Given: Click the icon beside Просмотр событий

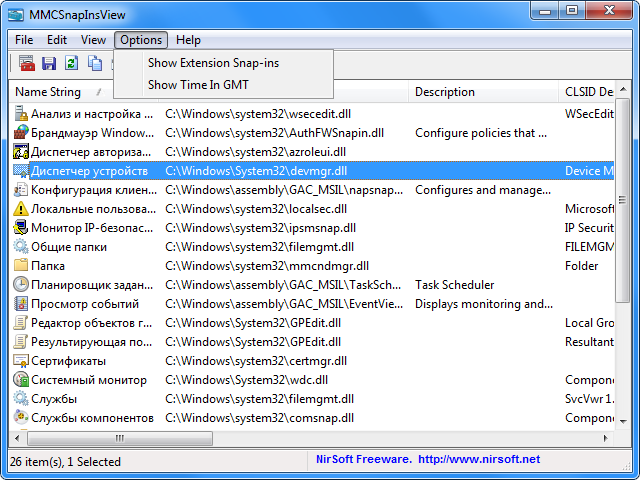Looking at the screenshot, I should click(x=21, y=304).
